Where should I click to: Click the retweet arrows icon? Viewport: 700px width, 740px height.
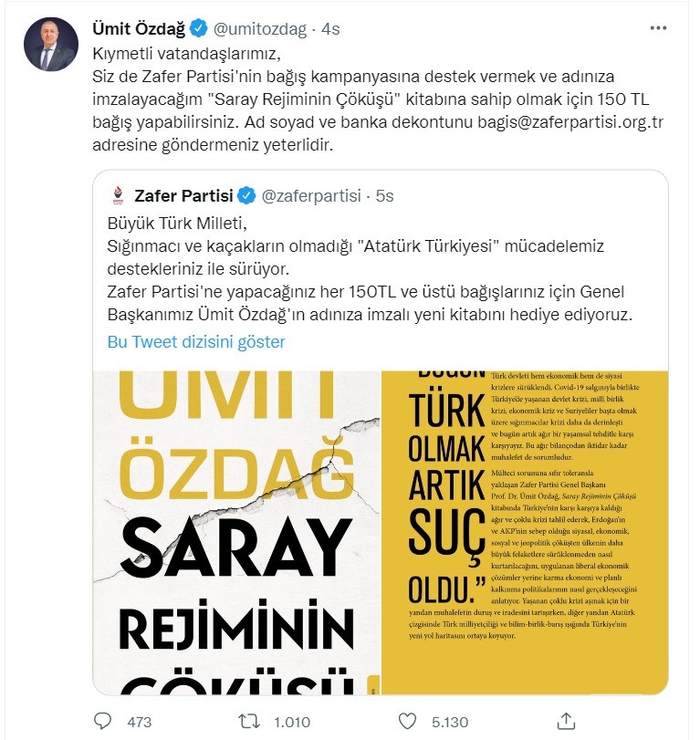[x=249, y=721]
